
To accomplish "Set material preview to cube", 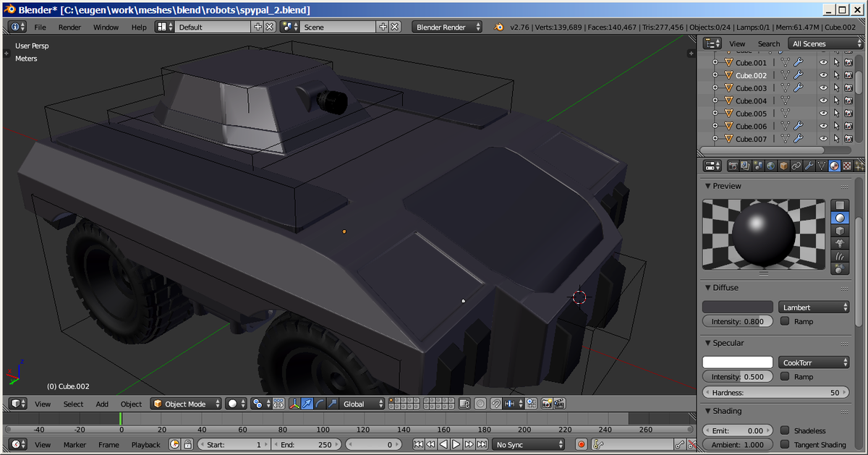I will click(x=840, y=231).
